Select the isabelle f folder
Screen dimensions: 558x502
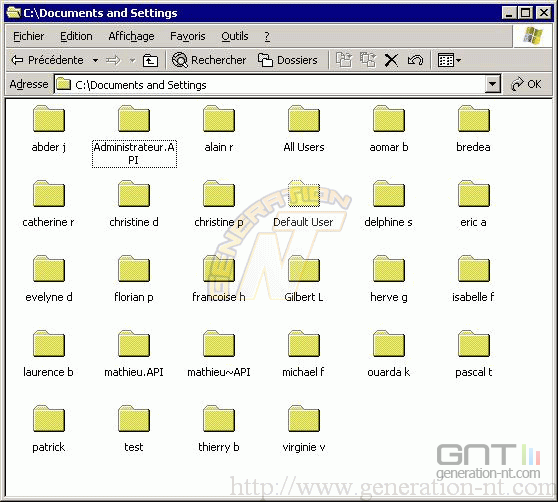(474, 279)
